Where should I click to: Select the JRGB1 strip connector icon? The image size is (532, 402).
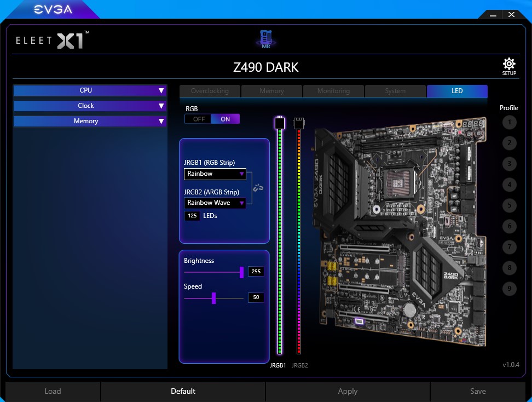click(x=280, y=123)
